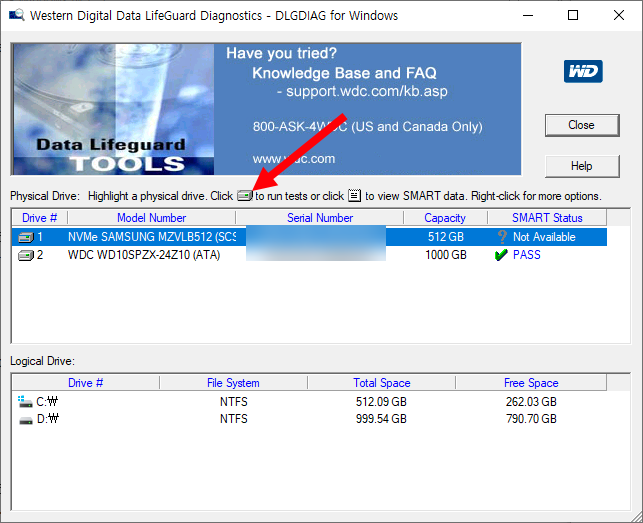
Task: Sort by Serial Number column header
Action: [x=319, y=218]
